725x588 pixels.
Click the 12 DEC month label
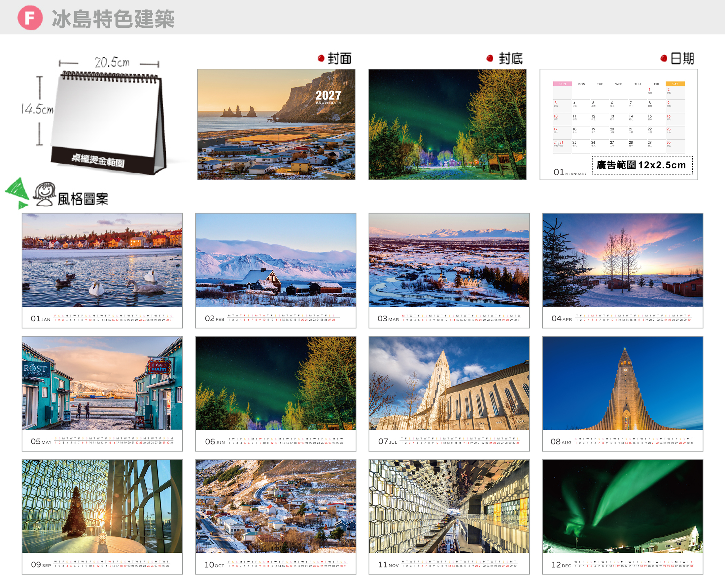pos(561,565)
